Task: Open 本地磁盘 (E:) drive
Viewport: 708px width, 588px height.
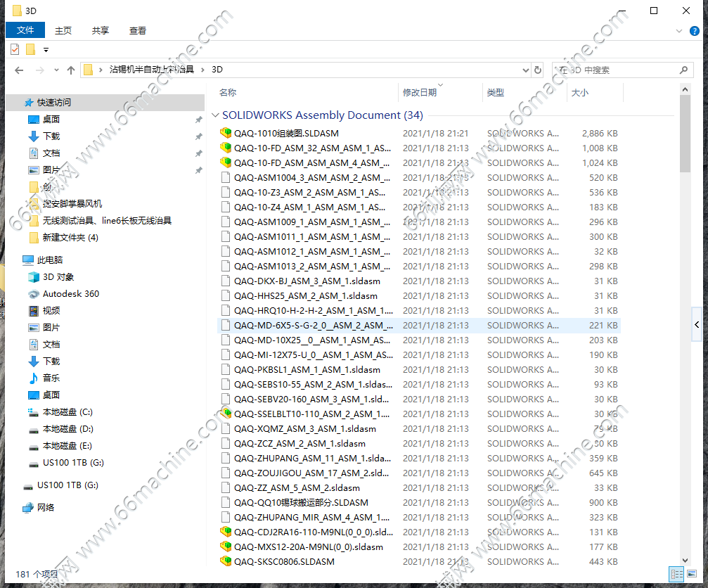Action: pyautogui.click(x=67, y=446)
